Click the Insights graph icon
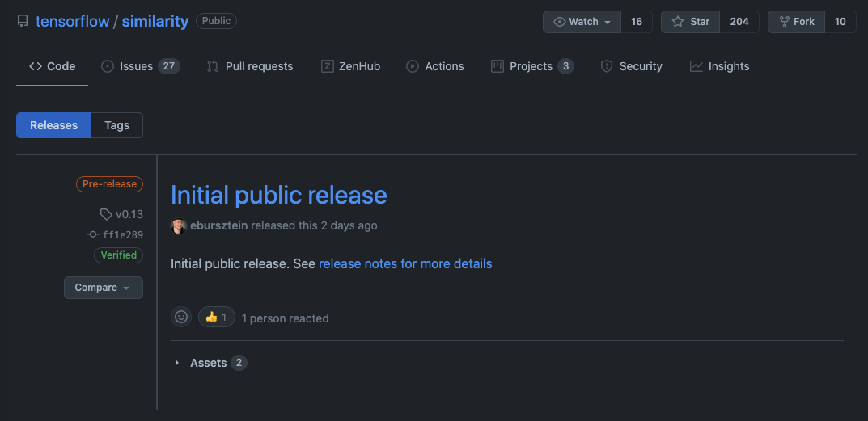Image resolution: width=868 pixels, height=421 pixels. (x=697, y=66)
